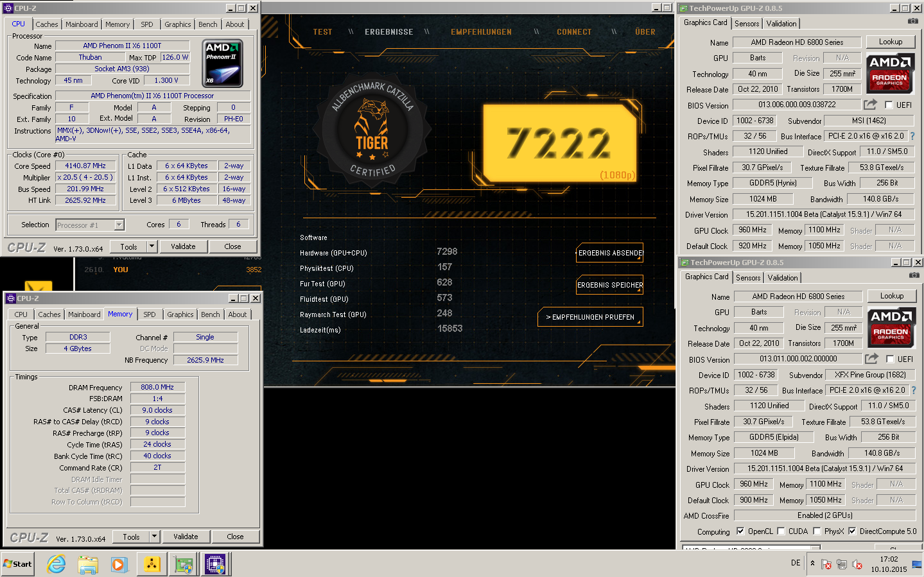Click the Bus Interface question mark in lower GPU-Z
The height and width of the screenshot is (577, 924).
tap(914, 390)
